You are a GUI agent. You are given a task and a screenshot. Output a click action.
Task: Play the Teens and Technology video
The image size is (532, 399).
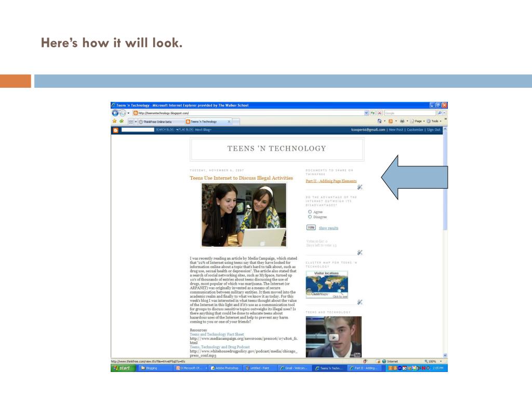pos(334,337)
